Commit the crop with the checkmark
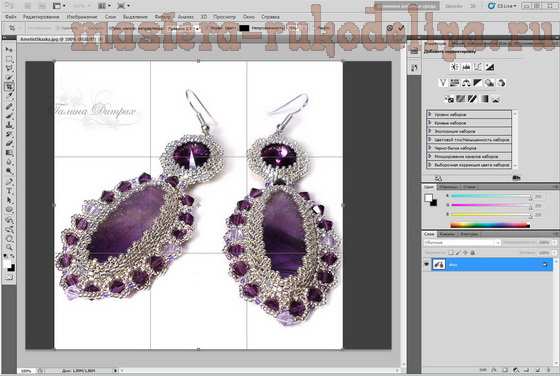This screenshot has height=376, width=560. [x=401, y=28]
